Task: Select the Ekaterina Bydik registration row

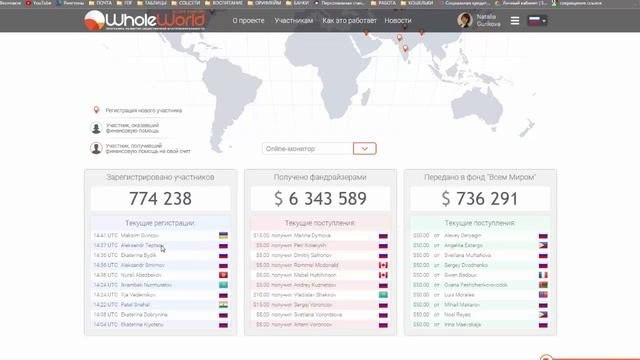Action: 160,256
